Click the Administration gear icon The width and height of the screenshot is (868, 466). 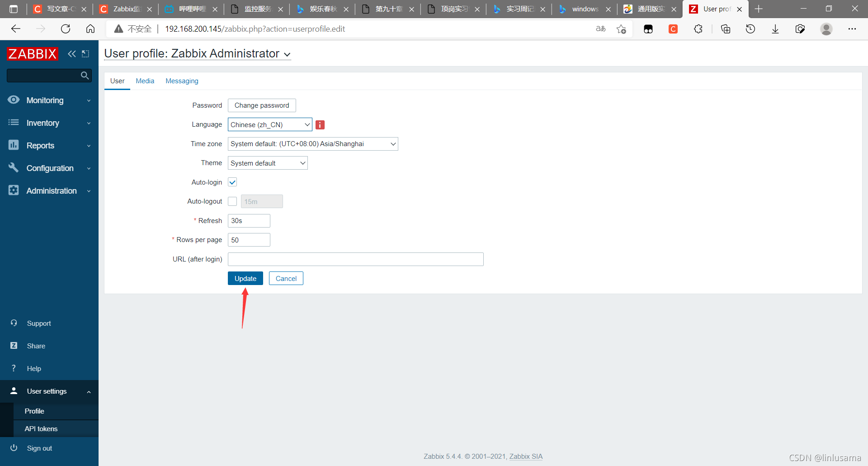[14, 190]
